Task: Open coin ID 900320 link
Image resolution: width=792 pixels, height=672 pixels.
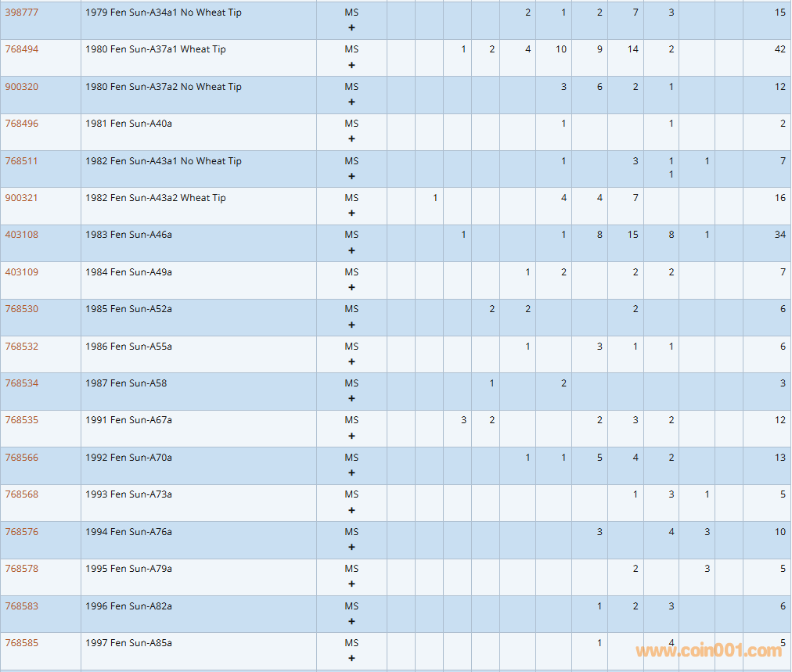Action: pyautogui.click(x=22, y=87)
